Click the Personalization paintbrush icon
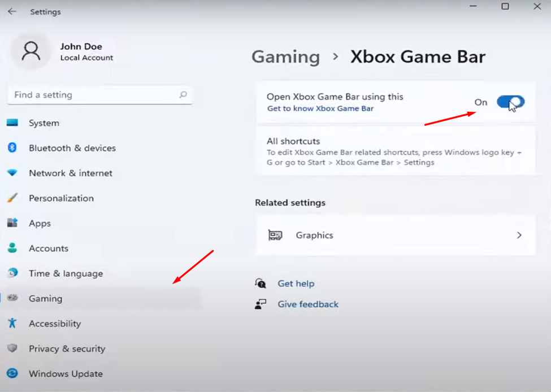 [x=12, y=197]
